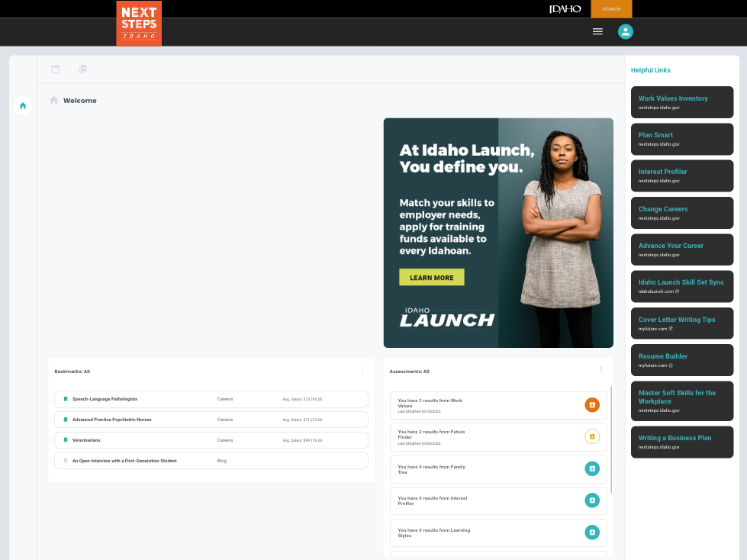
Task: Open the Cover Letter Writing Tips link
Action: tap(682, 323)
